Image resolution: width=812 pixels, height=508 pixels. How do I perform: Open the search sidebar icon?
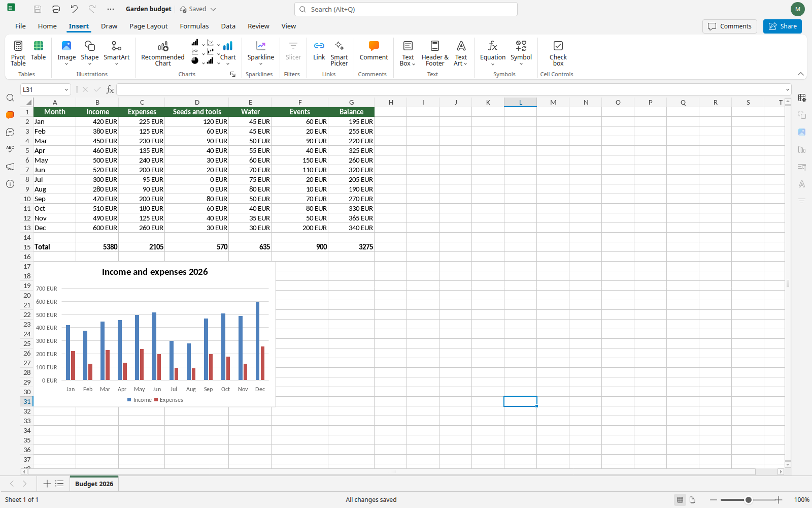[10, 98]
